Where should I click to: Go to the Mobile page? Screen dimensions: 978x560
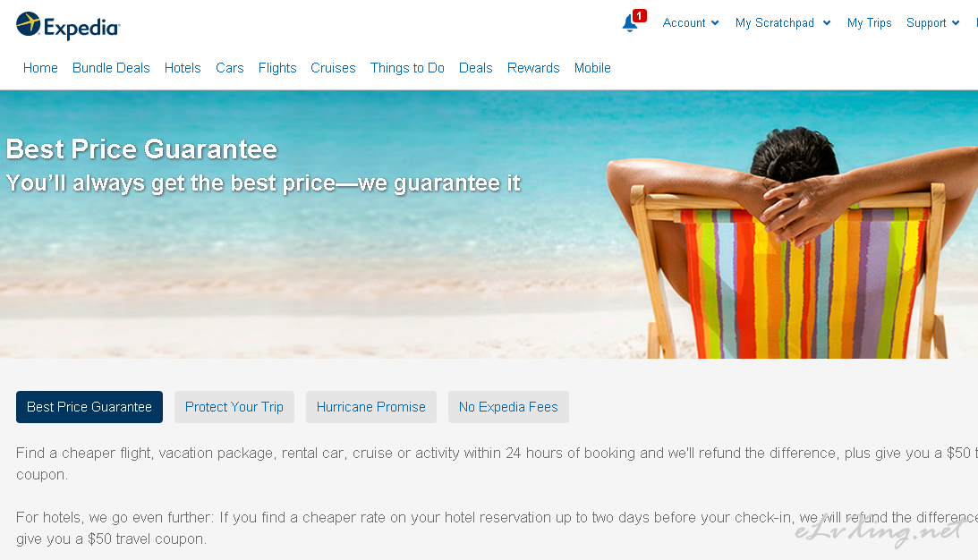pyautogui.click(x=592, y=68)
